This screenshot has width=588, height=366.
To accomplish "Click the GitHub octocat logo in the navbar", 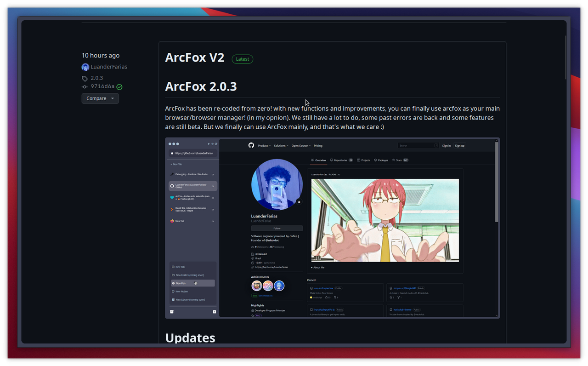I will [x=251, y=145].
